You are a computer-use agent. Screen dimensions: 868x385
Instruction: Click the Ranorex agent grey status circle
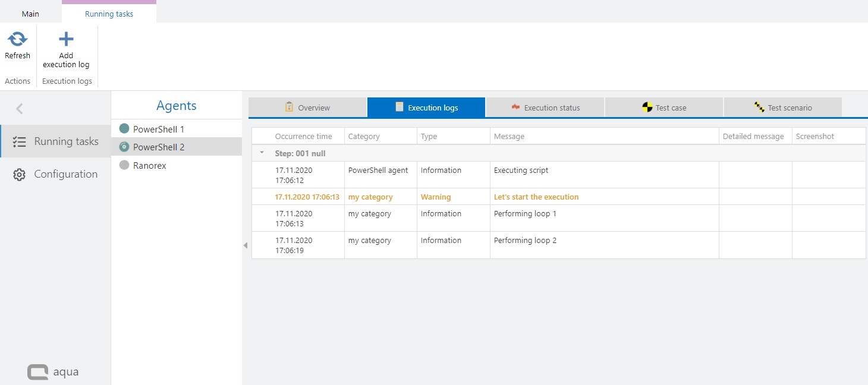pos(124,166)
